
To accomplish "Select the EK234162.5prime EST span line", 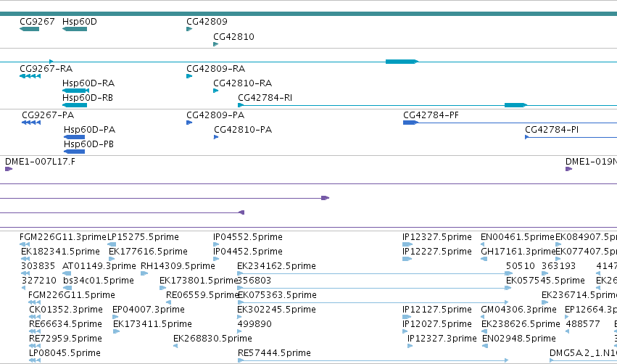I will (x=375, y=273).
